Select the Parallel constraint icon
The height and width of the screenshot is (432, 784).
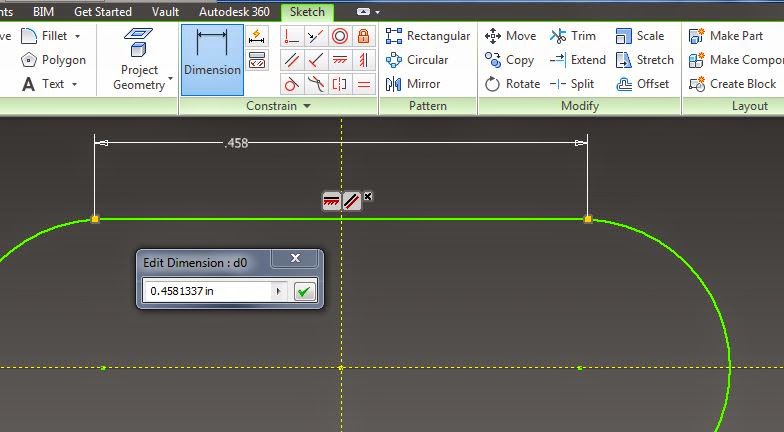(292, 60)
